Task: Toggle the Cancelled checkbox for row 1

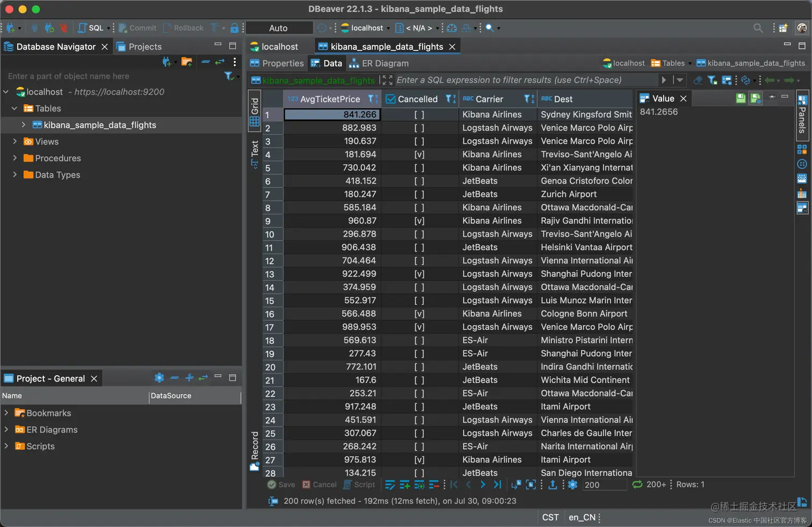Action: click(419, 115)
